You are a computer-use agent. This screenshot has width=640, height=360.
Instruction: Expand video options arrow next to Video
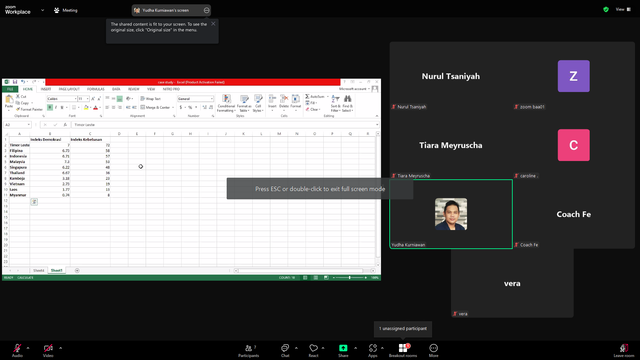pyautogui.click(x=60, y=348)
